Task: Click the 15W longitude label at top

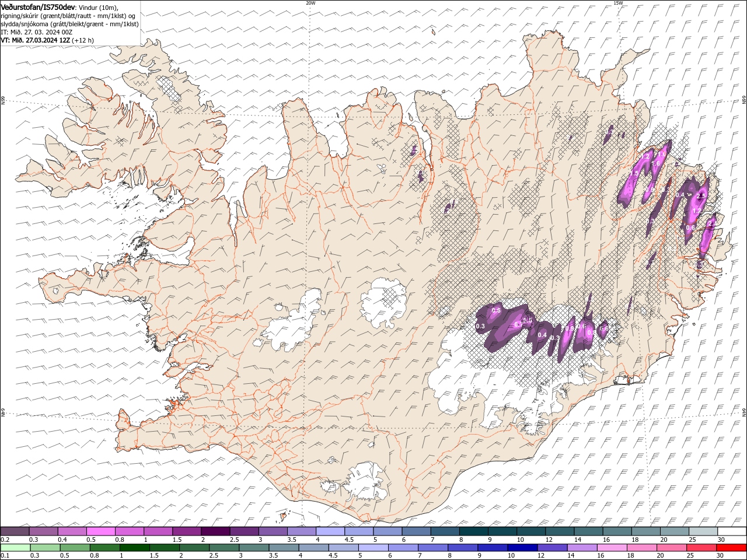Action: point(618,3)
